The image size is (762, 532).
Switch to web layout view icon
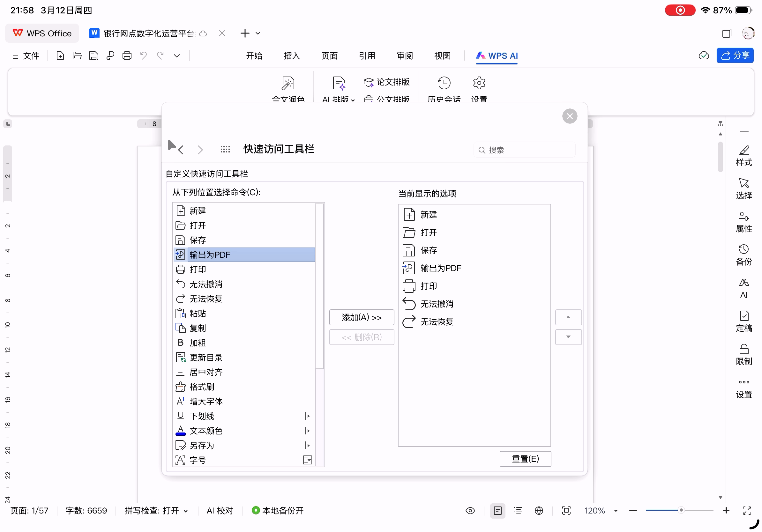tap(539, 510)
